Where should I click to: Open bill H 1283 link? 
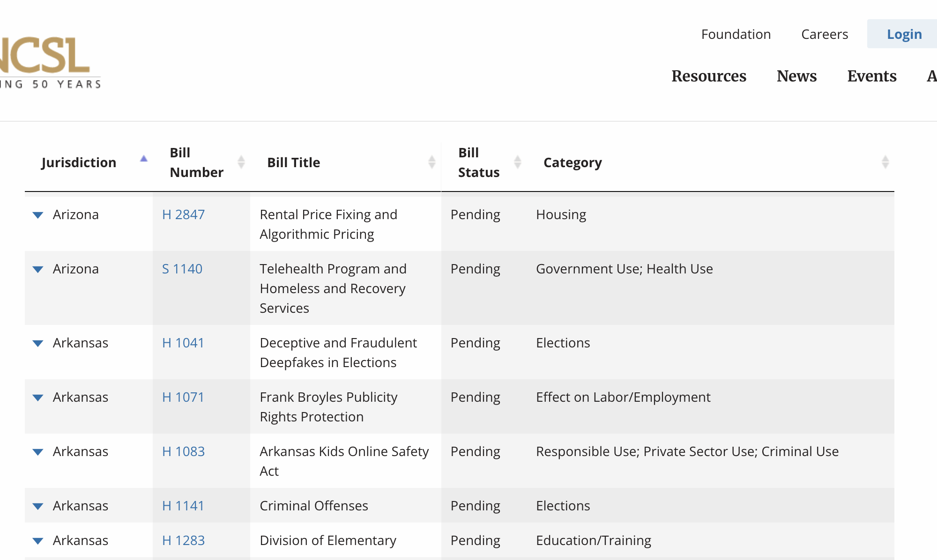183,540
